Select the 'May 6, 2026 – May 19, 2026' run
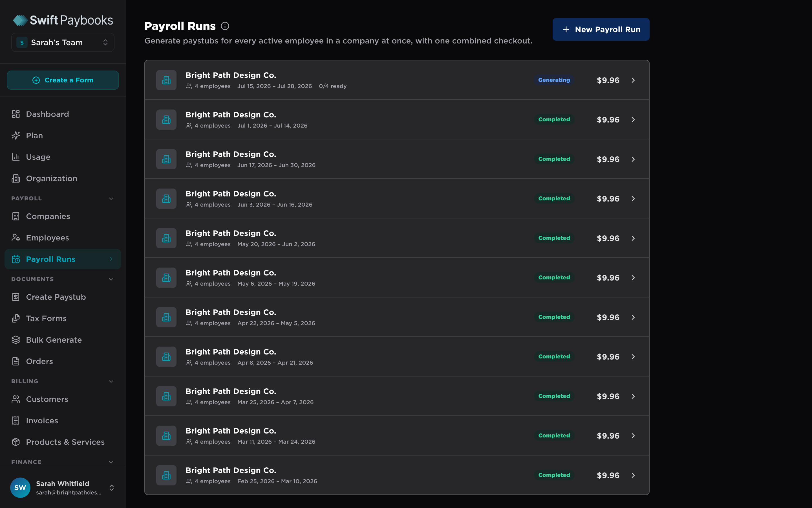Image resolution: width=812 pixels, height=508 pixels. click(397, 277)
